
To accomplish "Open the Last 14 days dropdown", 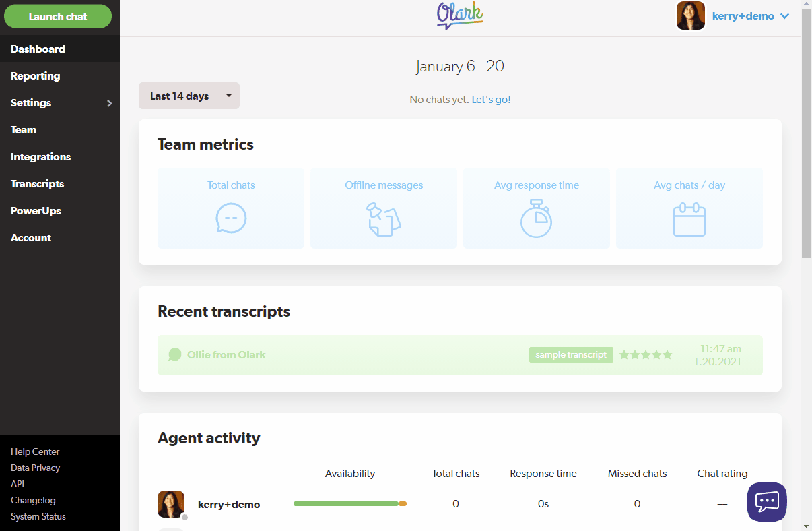I will click(x=189, y=96).
